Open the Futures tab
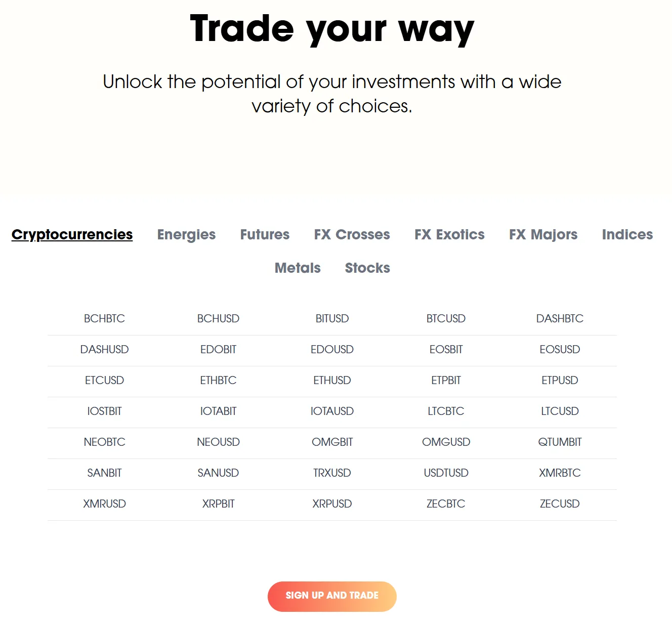Viewport: 672px width, 626px height. pyautogui.click(x=265, y=235)
